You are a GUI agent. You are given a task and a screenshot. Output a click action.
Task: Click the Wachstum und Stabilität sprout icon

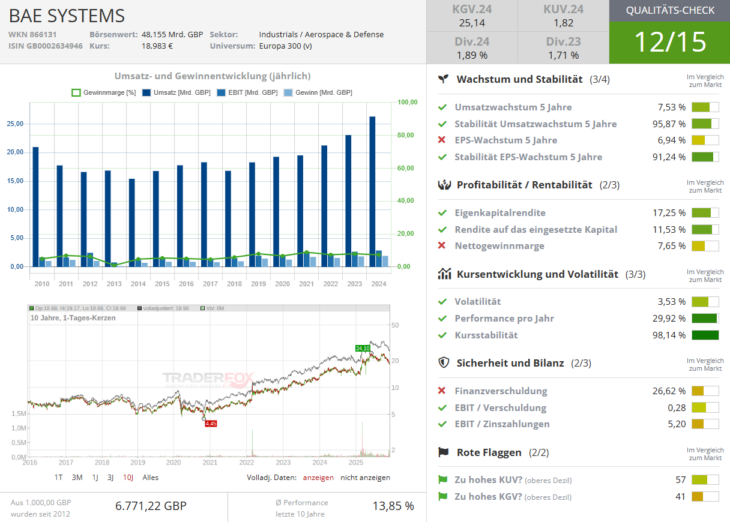click(x=443, y=79)
